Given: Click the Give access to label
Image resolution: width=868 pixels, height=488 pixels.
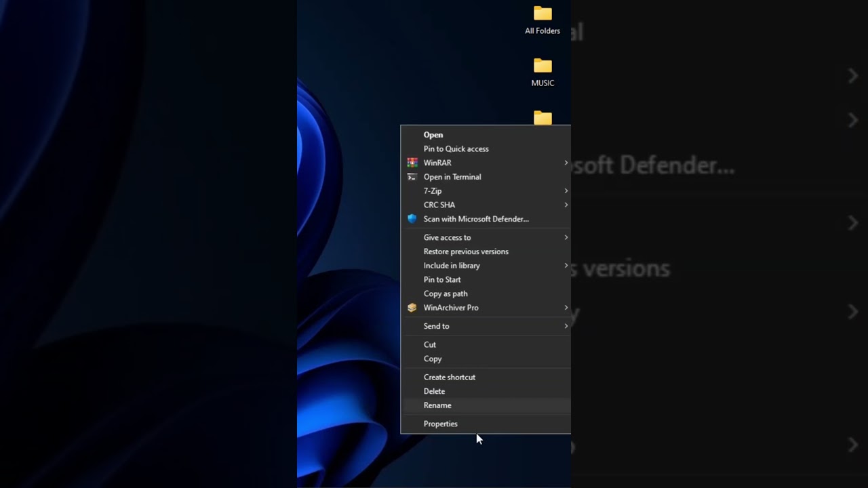Looking at the screenshot, I should [x=447, y=237].
